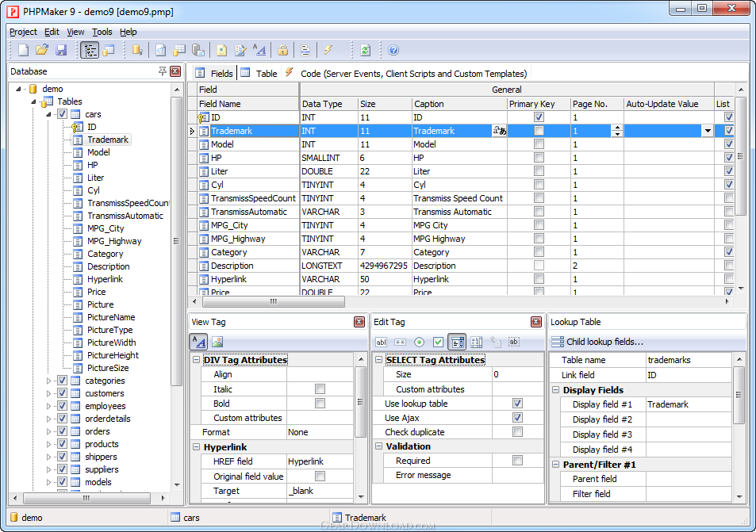The image size is (756, 532).
Task: Enable Check duplicate checkbox
Action: [x=517, y=432]
